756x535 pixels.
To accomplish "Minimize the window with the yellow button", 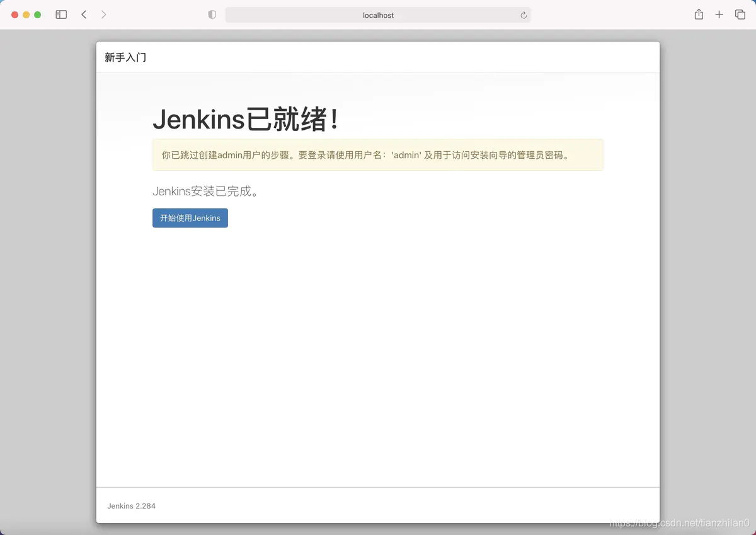I will tap(26, 14).
